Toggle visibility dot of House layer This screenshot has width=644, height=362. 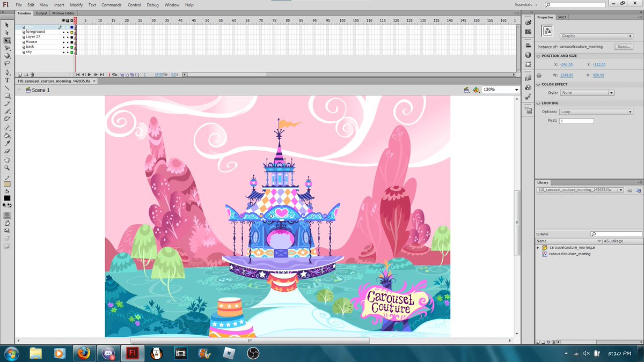63,42
